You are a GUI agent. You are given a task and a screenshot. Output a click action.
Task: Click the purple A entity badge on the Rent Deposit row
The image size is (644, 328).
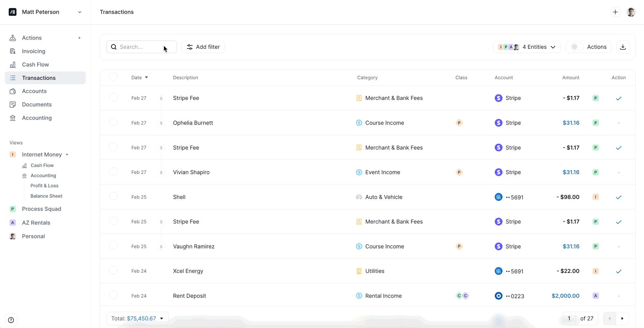pos(595,296)
